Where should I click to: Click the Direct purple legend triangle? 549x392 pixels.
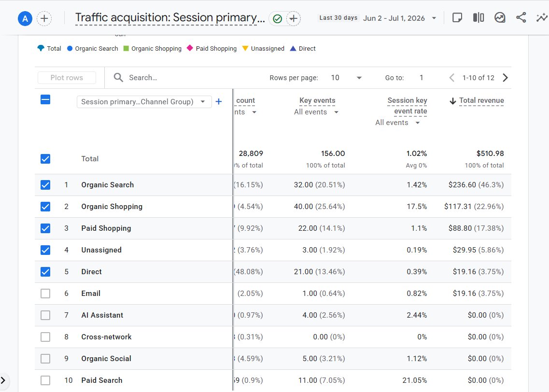click(x=293, y=48)
